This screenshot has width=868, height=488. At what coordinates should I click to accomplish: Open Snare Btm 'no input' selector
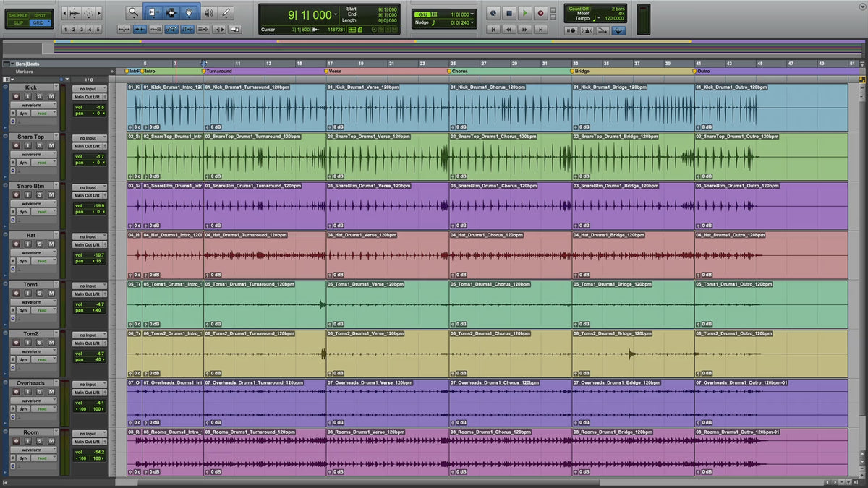tap(89, 187)
